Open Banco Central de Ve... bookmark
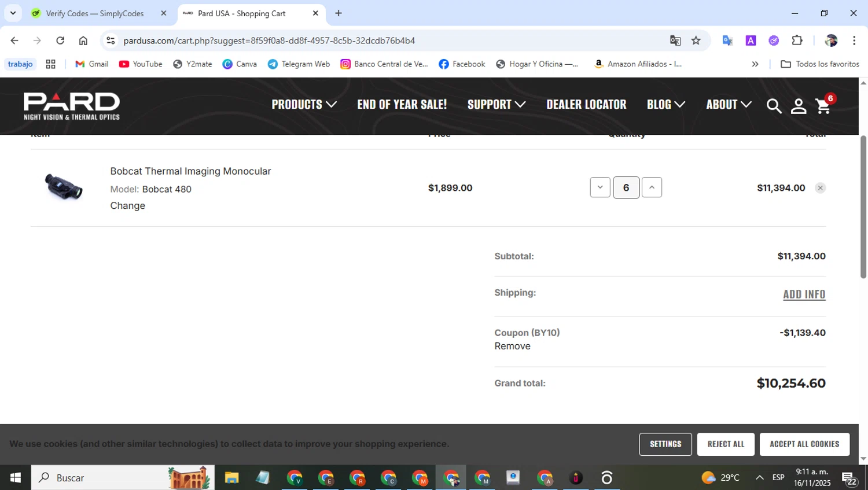The width and height of the screenshot is (868, 490). coord(384,64)
